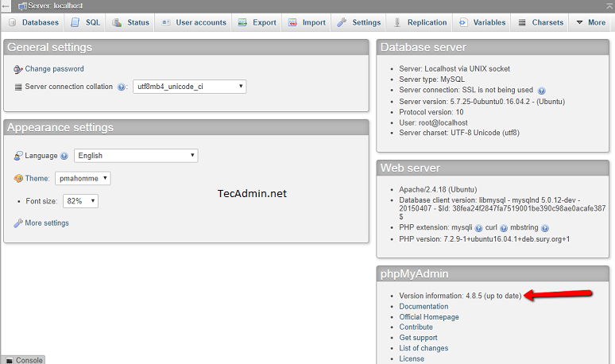The height and width of the screenshot is (364, 615).
Task: Open the Theme dropdown showing pmahomme
Action: [x=83, y=179]
